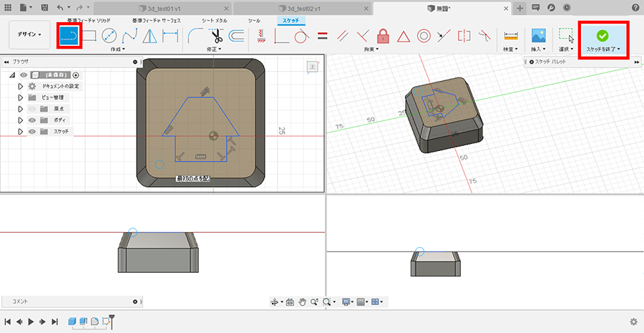Toggle visibility of スケッチ folder

[x=32, y=132]
